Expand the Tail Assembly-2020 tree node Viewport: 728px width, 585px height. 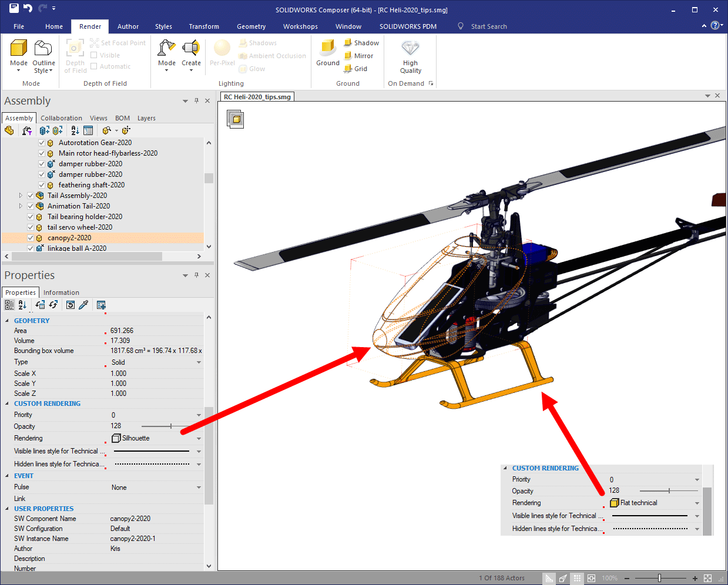pos(21,196)
